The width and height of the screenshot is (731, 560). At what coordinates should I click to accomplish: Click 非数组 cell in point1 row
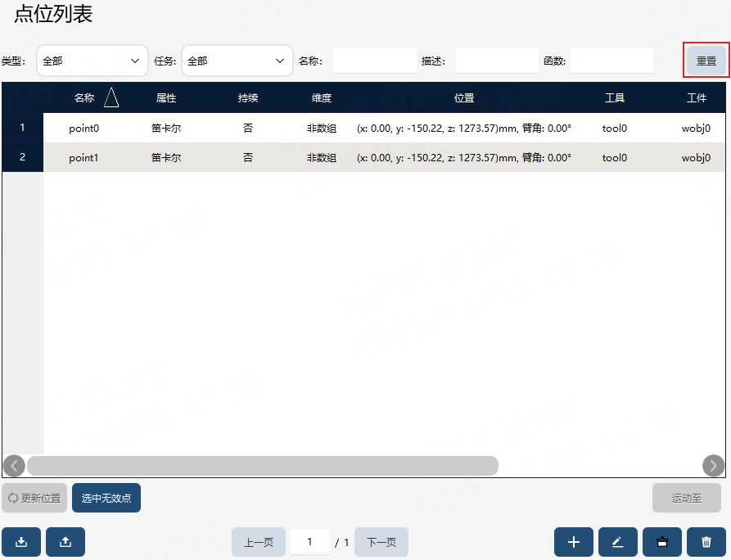click(x=322, y=157)
